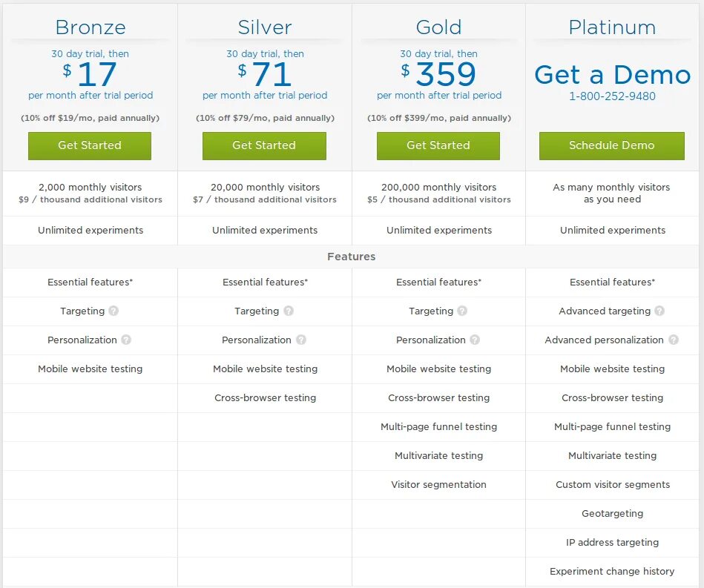Screen dimensions: 704x588
Task: Click help icon beside Advanced personalization
Action: [x=674, y=340]
